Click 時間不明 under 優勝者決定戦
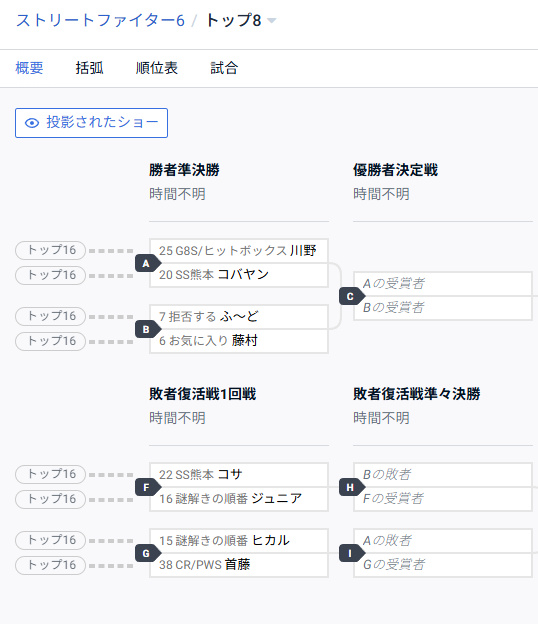This screenshot has width=538, height=624. 381,194
